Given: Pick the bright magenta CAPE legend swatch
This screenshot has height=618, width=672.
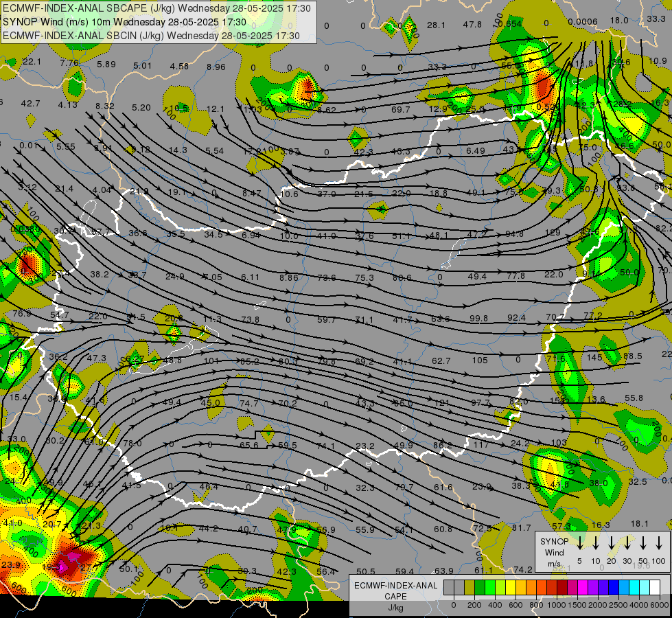Looking at the screenshot, I should click(x=583, y=587).
